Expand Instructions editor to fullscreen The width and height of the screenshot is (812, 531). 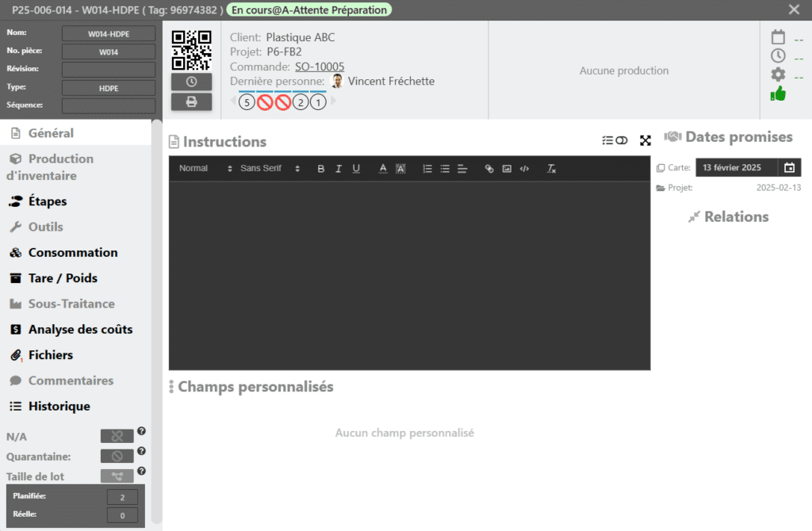click(x=645, y=140)
